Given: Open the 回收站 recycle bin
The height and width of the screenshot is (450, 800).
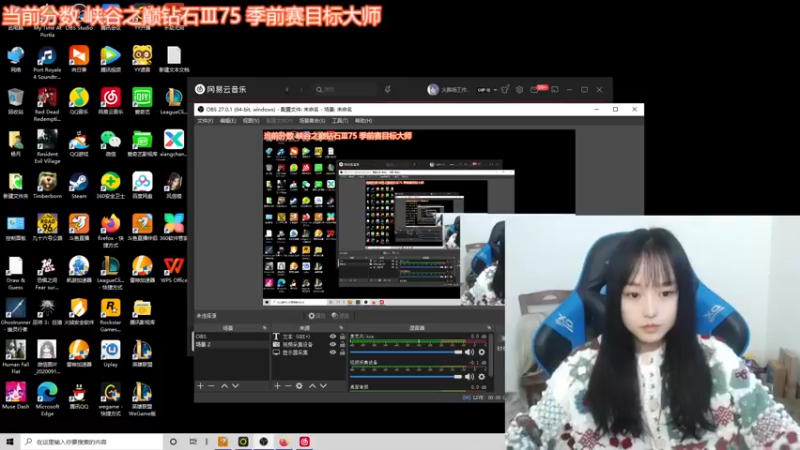Looking at the screenshot, I should coord(15,101).
